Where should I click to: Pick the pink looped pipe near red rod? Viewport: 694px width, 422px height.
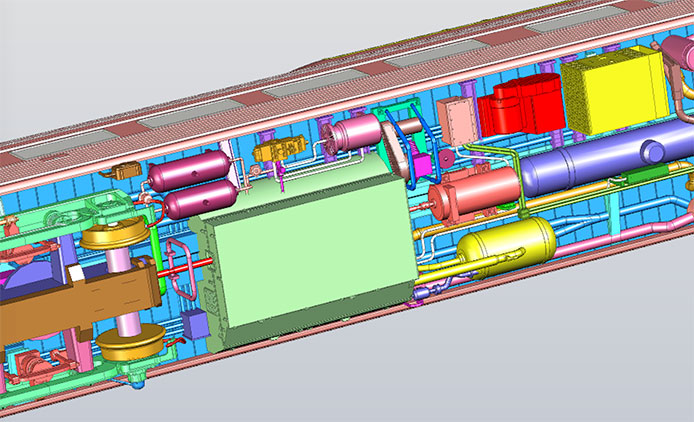tap(179, 270)
